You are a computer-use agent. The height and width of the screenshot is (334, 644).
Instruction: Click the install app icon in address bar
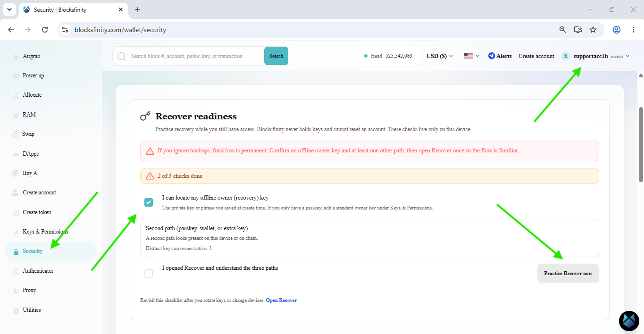pyautogui.click(x=577, y=30)
